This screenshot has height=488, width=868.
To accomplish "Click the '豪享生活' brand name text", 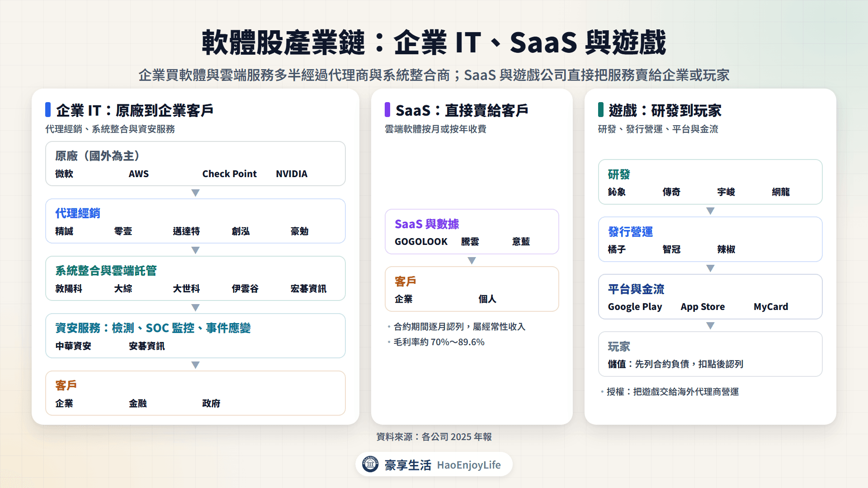I will click(408, 465).
